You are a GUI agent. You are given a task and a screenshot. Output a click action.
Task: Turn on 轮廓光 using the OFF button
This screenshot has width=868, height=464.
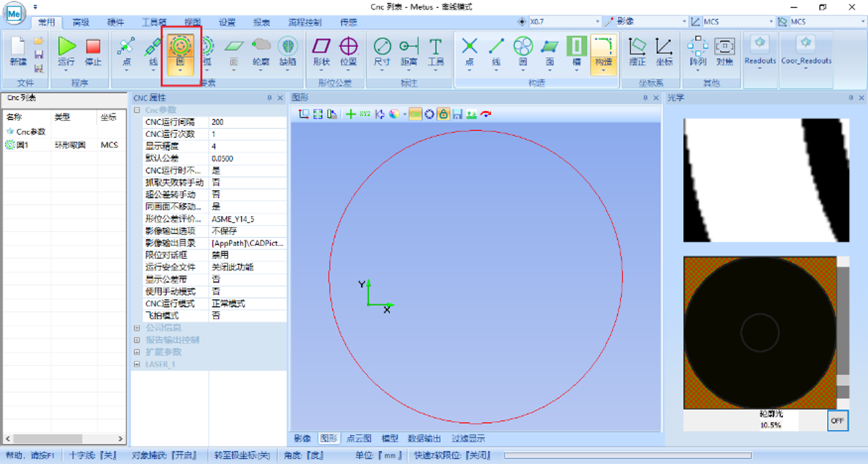tap(837, 421)
